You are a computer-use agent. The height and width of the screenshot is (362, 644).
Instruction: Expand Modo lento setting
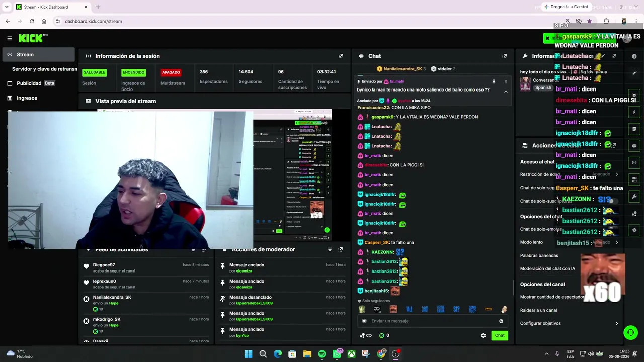pos(617,242)
